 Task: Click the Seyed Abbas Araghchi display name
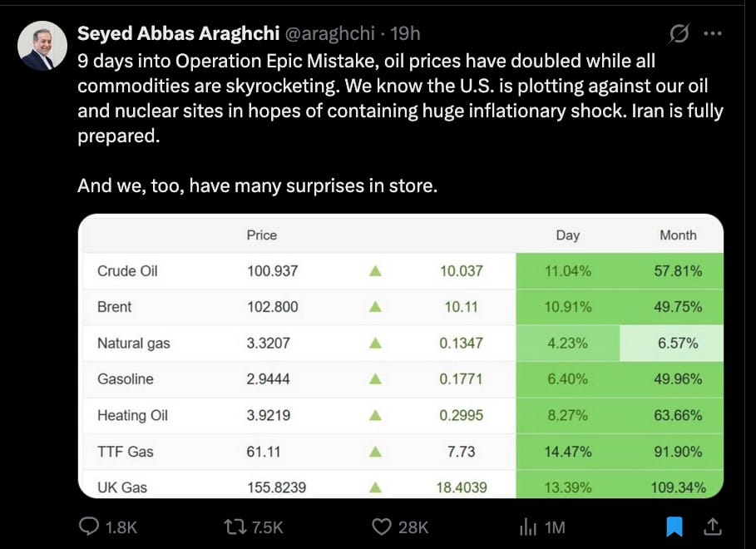[178, 34]
